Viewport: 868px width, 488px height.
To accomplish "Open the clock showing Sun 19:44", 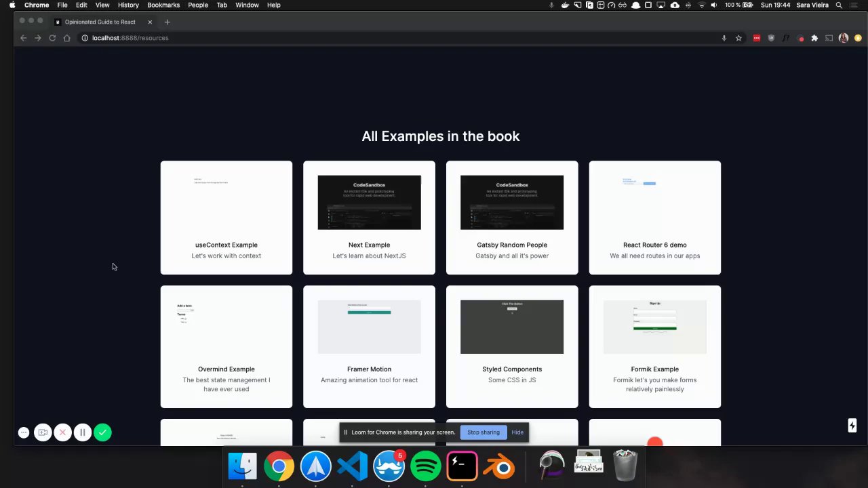I will (775, 5).
